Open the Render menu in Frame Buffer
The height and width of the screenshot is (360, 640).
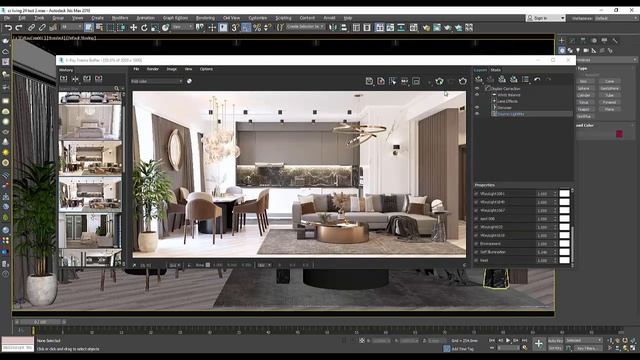pyautogui.click(x=153, y=69)
